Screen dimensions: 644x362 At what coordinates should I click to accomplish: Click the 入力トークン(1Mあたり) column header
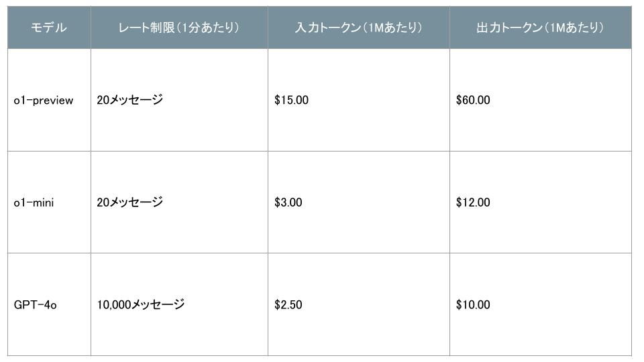tap(358, 27)
